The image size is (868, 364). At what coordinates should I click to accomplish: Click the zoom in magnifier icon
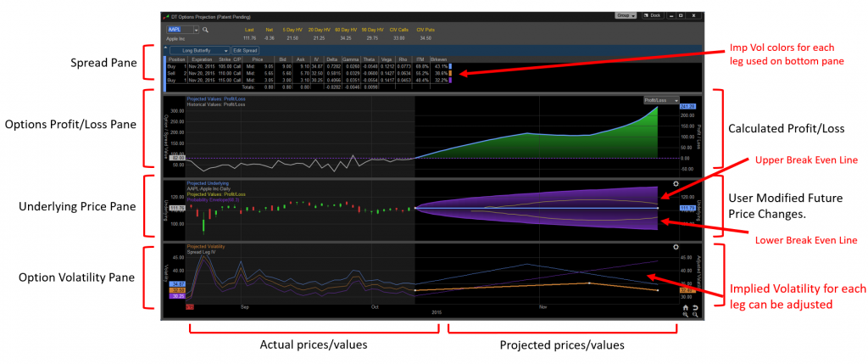pos(685,315)
